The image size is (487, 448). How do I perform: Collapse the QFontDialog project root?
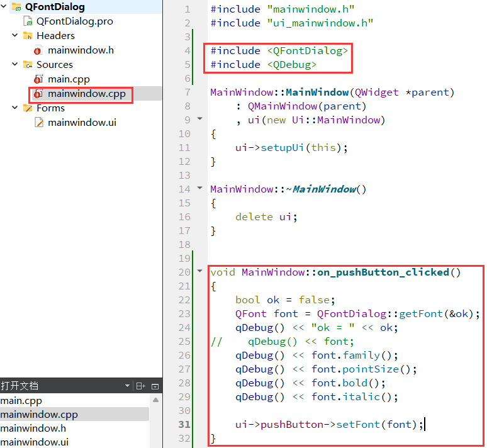[x=4, y=6]
